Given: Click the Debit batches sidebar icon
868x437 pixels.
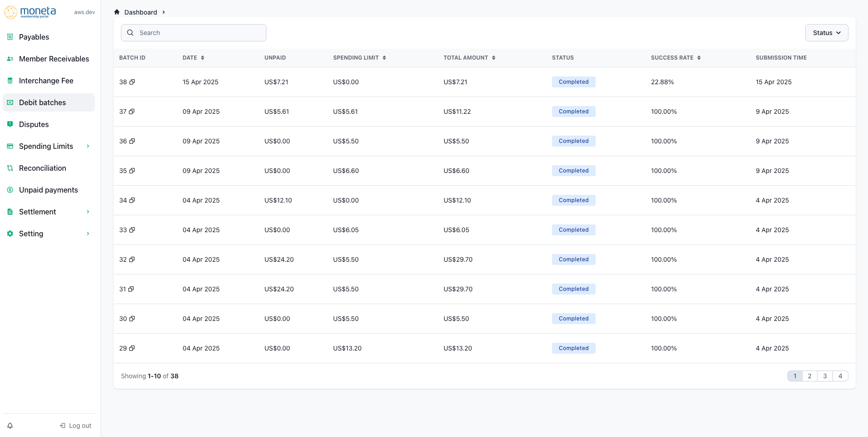Looking at the screenshot, I should pyautogui.click(x=10, y=102).
